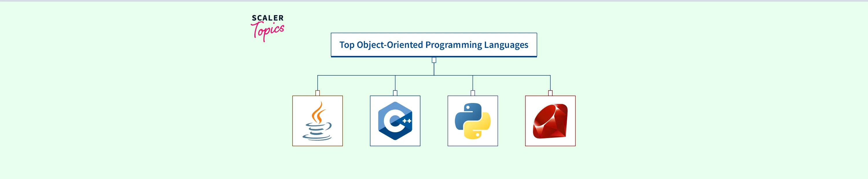Click the connector square above the Ruby box

[x=550, y=93]
